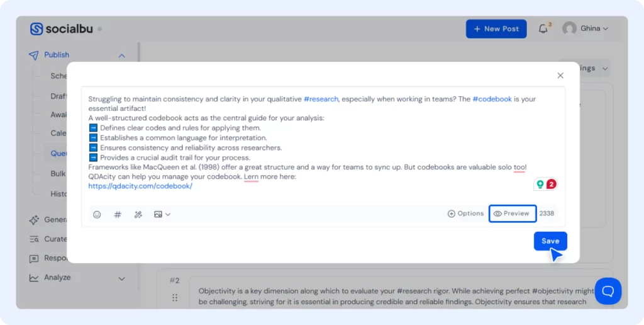Click the misspelled word Lern

252,177
